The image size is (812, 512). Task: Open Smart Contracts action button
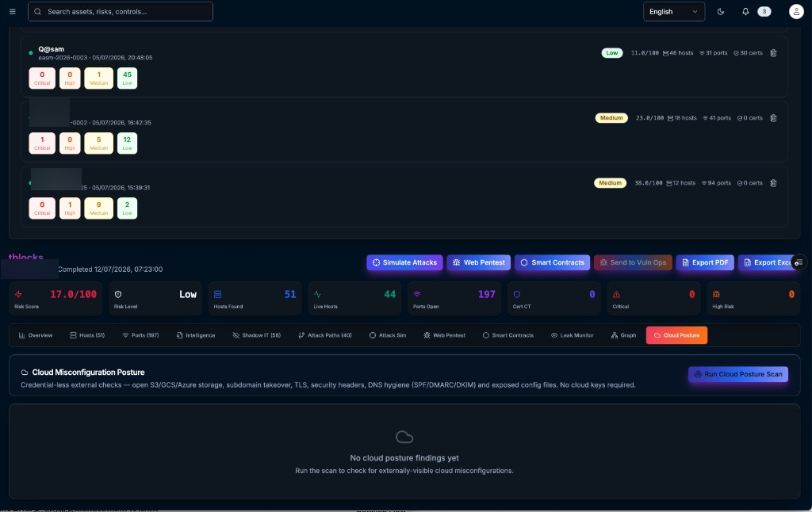tap(552, 262)
